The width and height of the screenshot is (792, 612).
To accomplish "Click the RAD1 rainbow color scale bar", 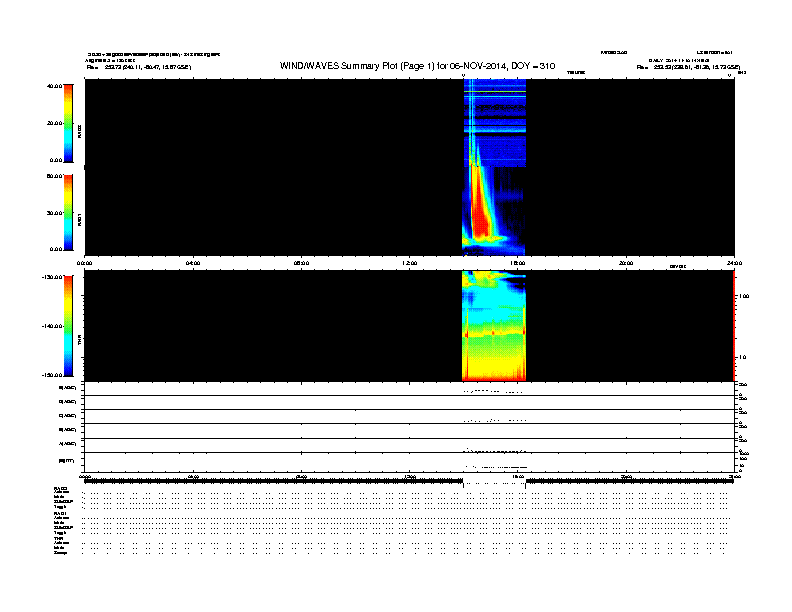I will 68,213.
